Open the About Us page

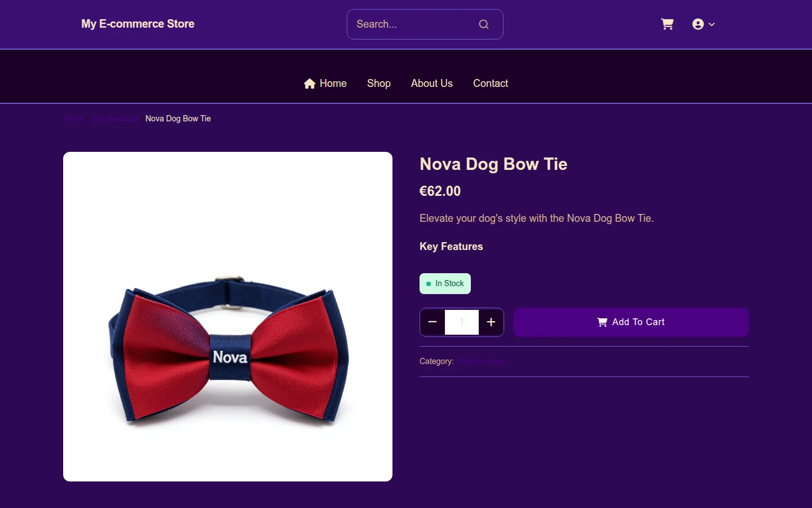(x=432, y=84)
